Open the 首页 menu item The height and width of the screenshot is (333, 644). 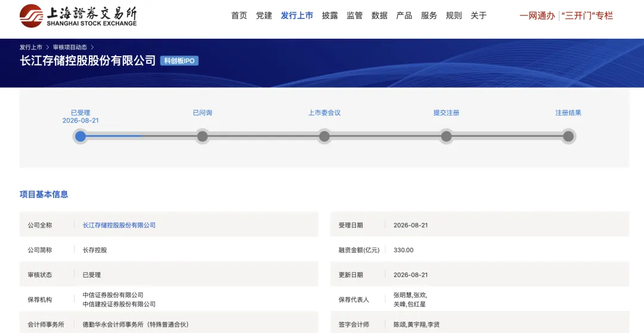coord(239,16)
